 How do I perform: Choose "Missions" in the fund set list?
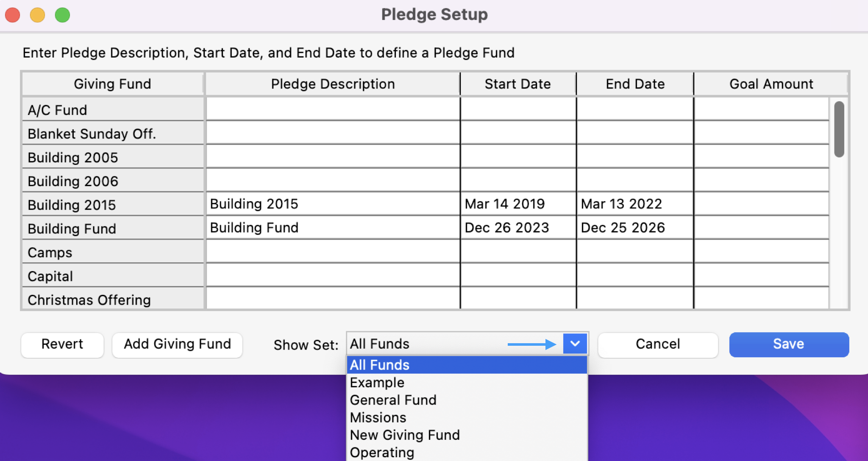coord(377,417)
